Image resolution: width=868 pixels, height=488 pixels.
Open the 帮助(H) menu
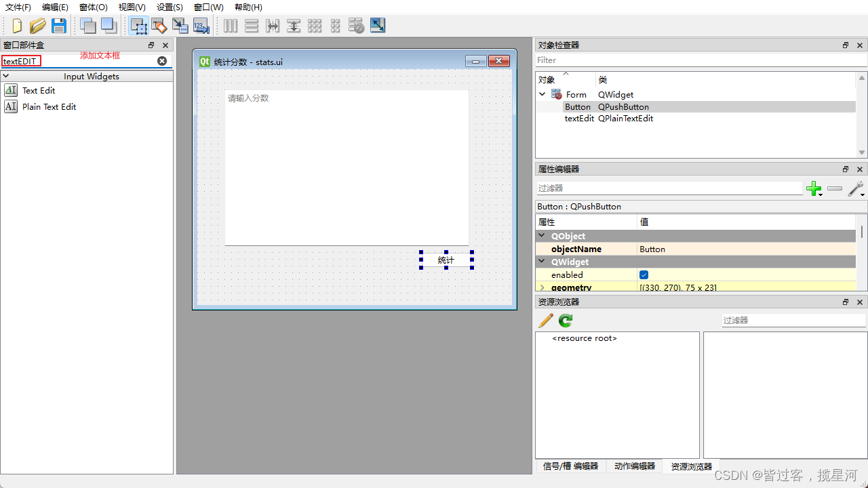(x=248, y=7)
